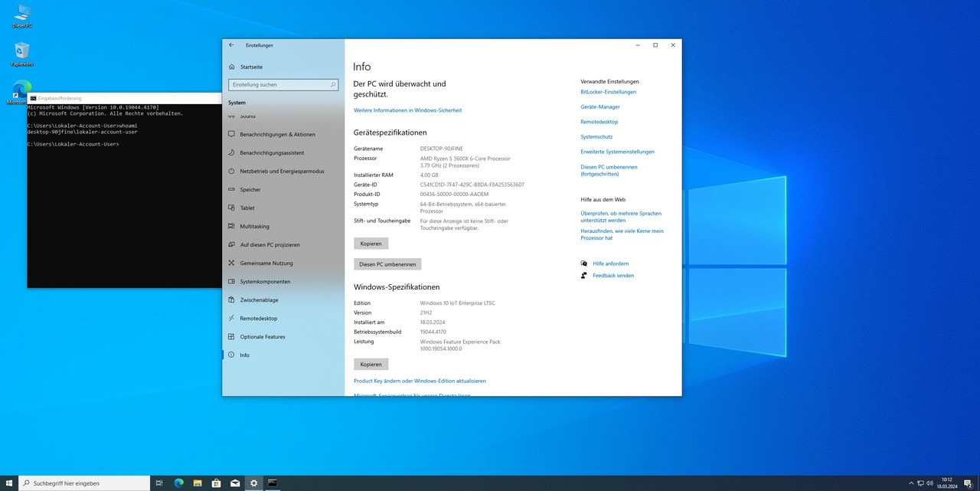
Task: Open BitLocker-Einstellungen link
Action: click(609, 92)
